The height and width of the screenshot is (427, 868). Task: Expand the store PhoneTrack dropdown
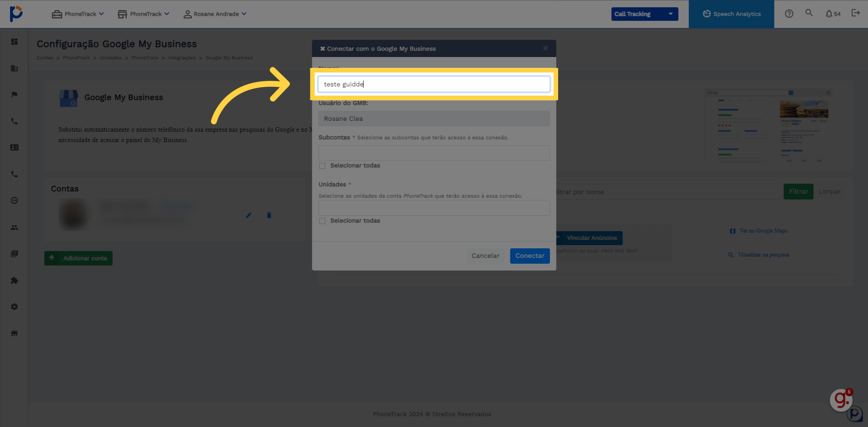(x=143, y=14)
